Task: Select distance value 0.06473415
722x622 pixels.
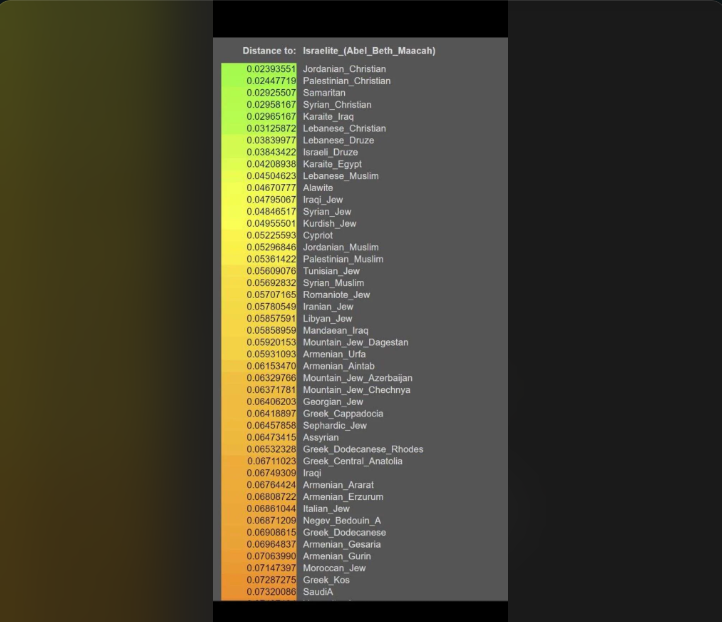Action: pyautogui.click(x=271, y=437)
